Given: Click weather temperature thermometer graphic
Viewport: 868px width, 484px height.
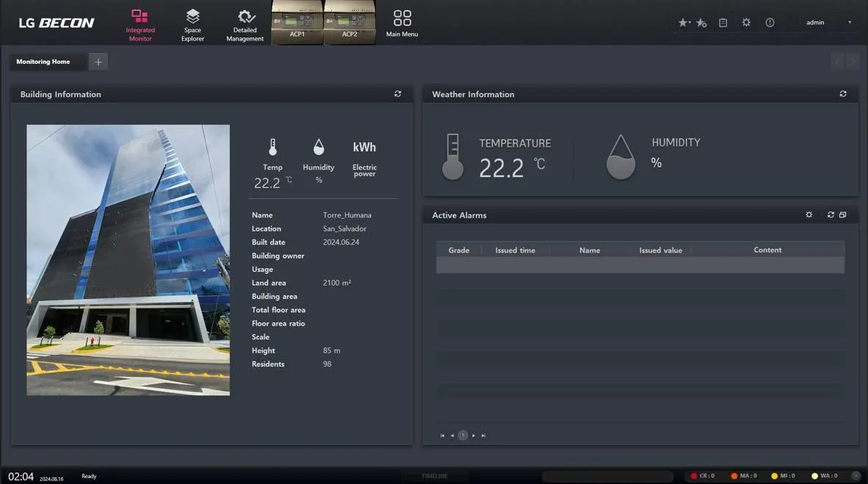Looking at the screenshot, I should pyautogui.click(x=453, y=156).
